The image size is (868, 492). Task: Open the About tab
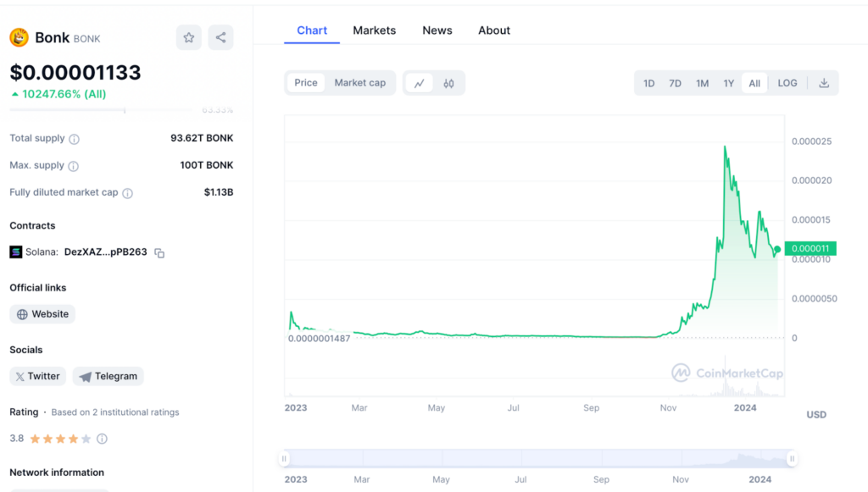click(493, 30)
